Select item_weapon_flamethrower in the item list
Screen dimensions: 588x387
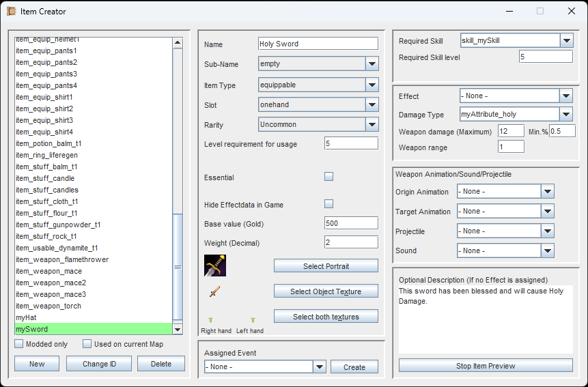point(62,259)
